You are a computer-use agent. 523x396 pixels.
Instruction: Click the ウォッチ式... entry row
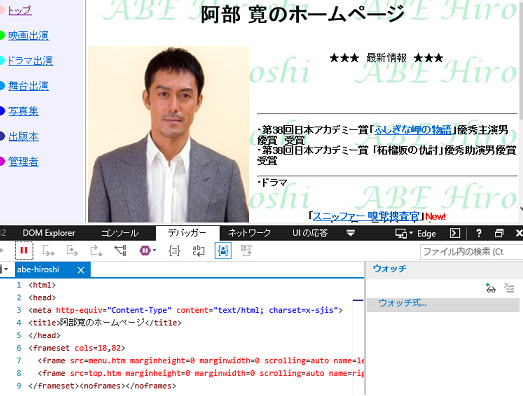coord(443,305)
